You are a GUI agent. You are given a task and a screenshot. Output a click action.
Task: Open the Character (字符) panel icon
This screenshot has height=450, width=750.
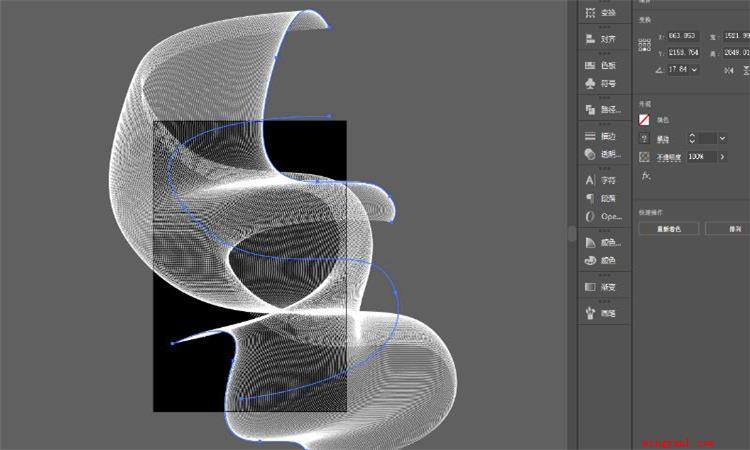(590, 180)
